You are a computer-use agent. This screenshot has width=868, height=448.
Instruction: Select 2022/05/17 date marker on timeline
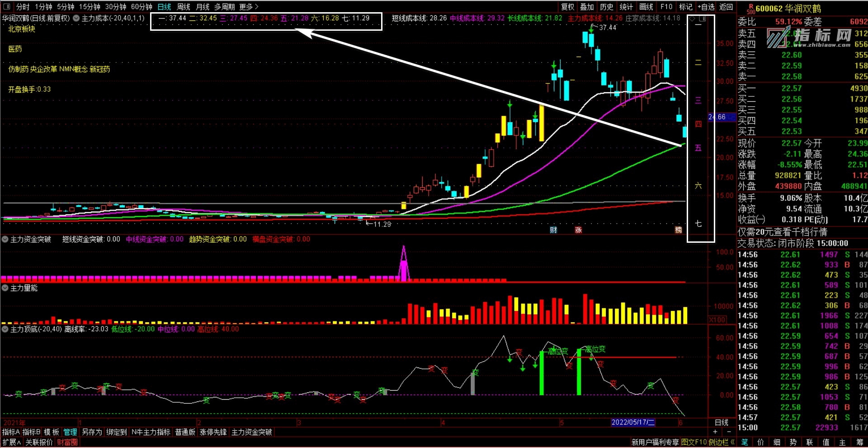(632, 422)
